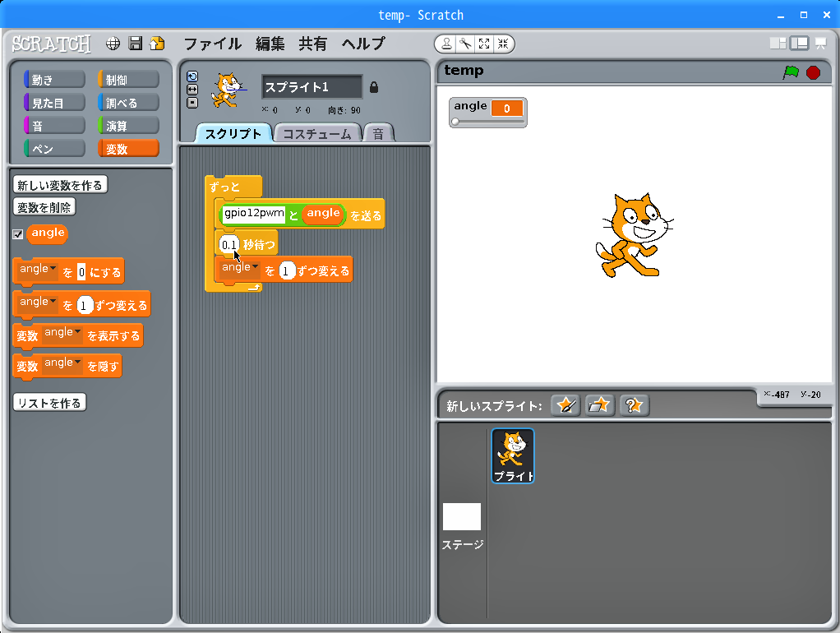The height and width of the screenshot is (633, 840).
Task: Switch to full stage view
Action: coord(799,44)
